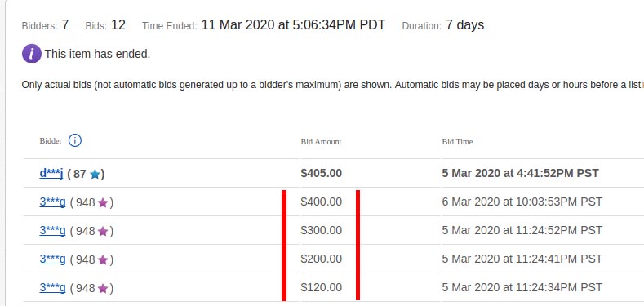Click the blue star beside d***j's feedback score
The height and width of the screenshot is (306, 644).
click(95, 174)
